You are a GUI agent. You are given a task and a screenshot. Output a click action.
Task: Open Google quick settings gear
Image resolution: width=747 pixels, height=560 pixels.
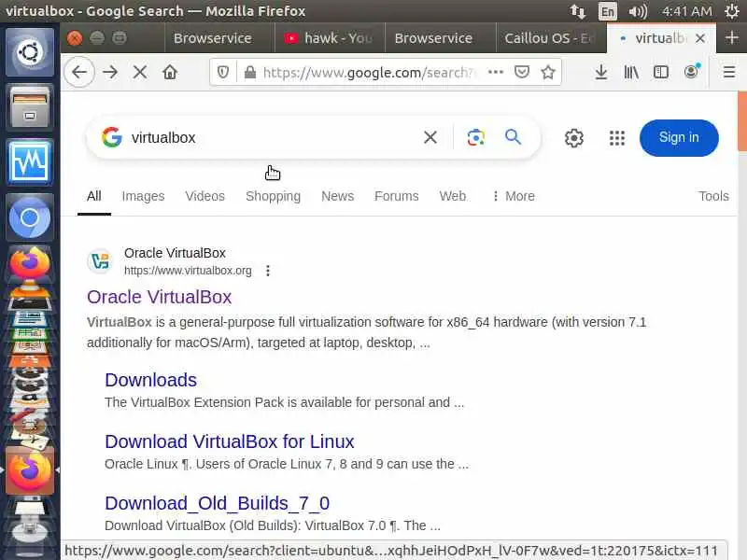(573, 138)
